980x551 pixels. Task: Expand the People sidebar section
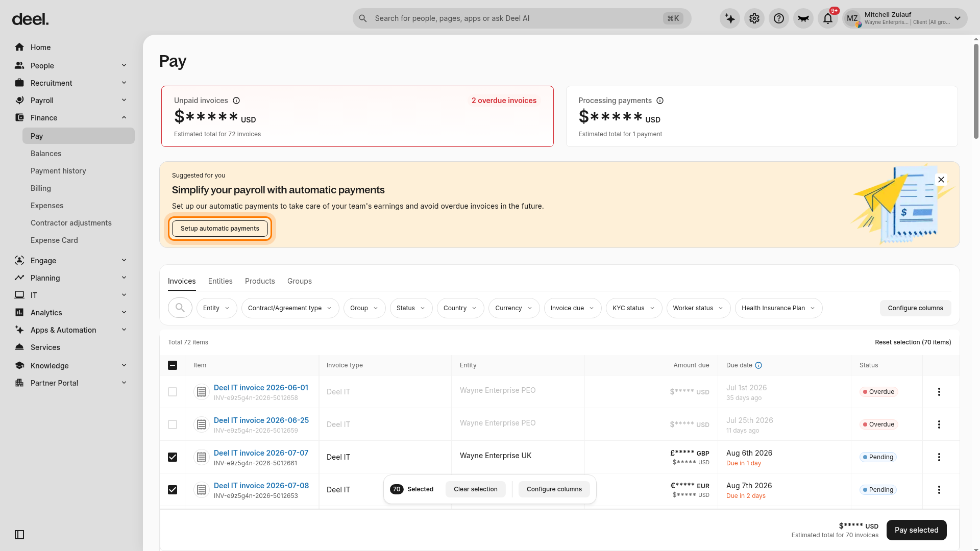click(x=71, y=66)
